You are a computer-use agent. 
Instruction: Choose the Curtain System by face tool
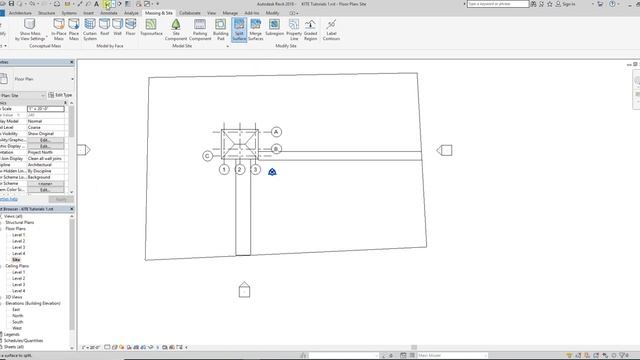click(x=90, y=29)
